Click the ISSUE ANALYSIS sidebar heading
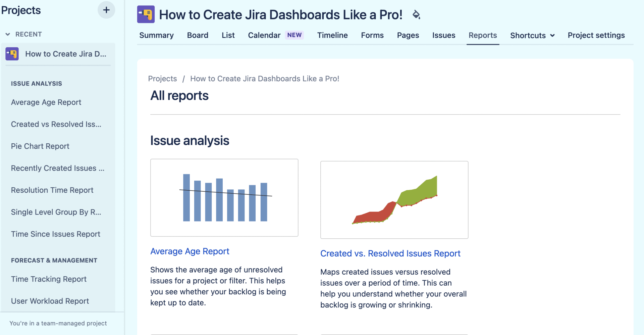The width and height of the screenshot is (644, 335). [x=36, y=84]
